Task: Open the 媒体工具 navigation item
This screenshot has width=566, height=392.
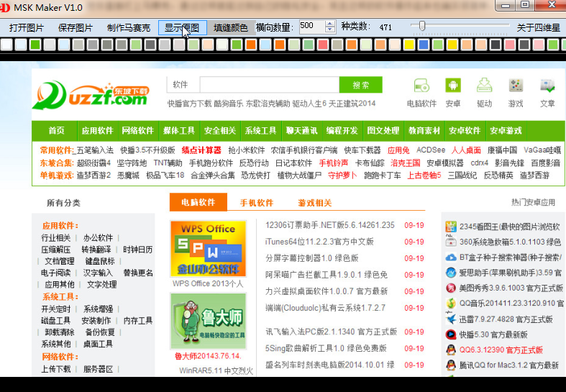Action: coord(179,131)
